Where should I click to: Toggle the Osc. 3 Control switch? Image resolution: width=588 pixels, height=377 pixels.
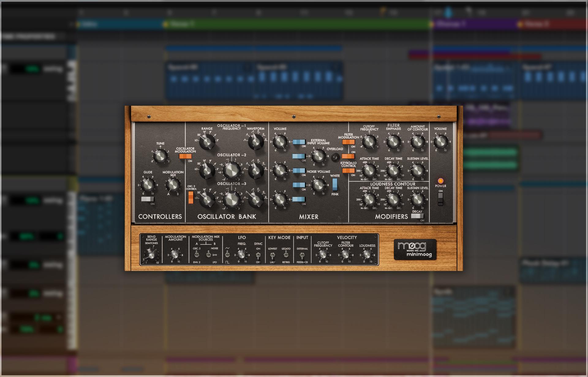tap(191, 197)
